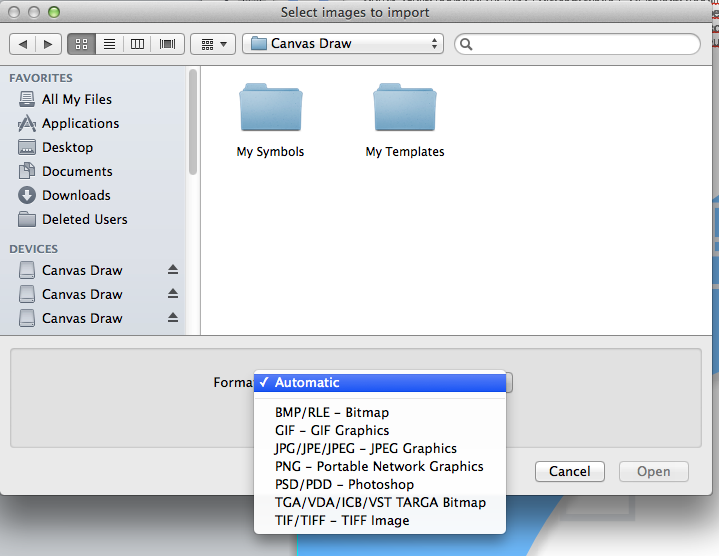Eject the first Canvas Draw device
This screenshot has width=719, height=556.
[173, 270]
